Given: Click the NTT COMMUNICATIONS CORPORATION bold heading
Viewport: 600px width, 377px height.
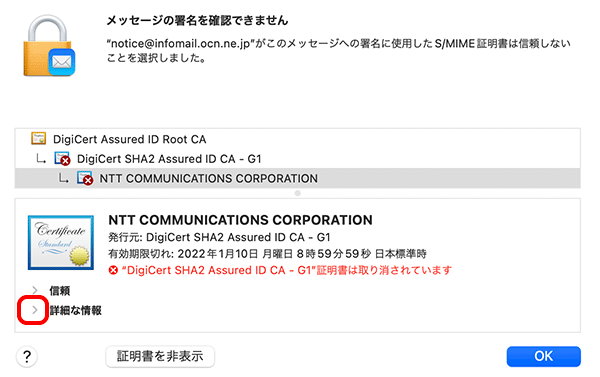Looking at the screenshot, I should coord(240,220).
